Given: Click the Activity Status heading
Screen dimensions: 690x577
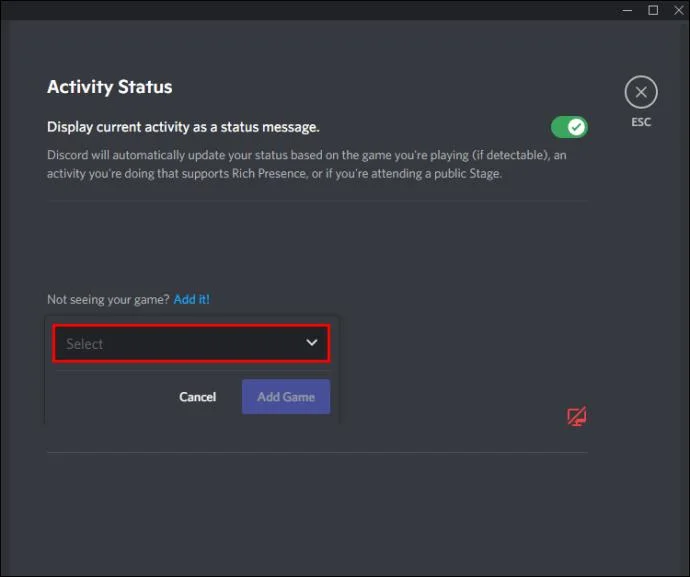Looking at the screenshot, I should point(110,87).
